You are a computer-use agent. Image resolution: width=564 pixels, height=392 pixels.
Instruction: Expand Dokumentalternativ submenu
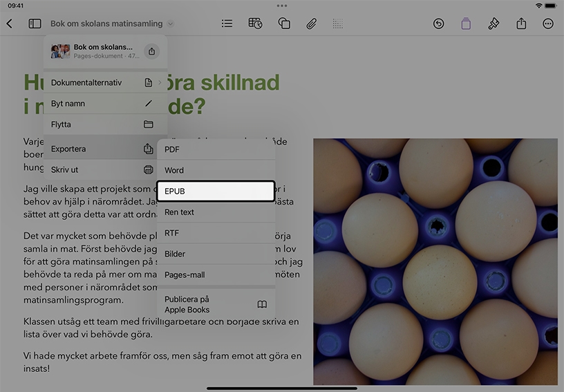click(105, 83)
